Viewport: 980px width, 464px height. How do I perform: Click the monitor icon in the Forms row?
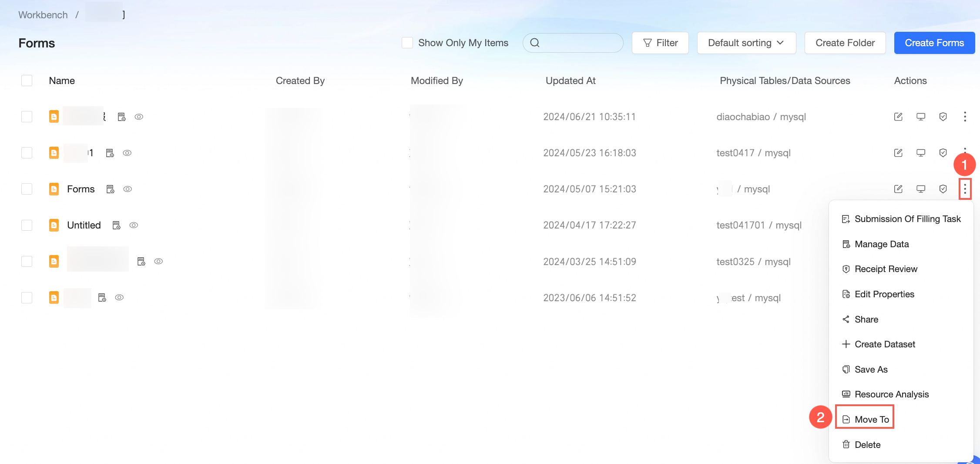point(921,189)
